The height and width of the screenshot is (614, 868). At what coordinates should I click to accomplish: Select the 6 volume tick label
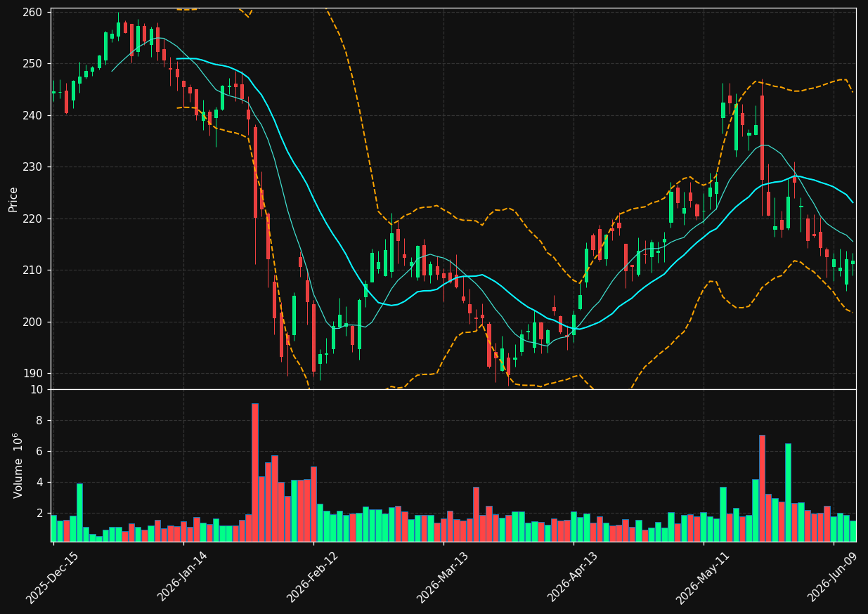click(40, 451)
